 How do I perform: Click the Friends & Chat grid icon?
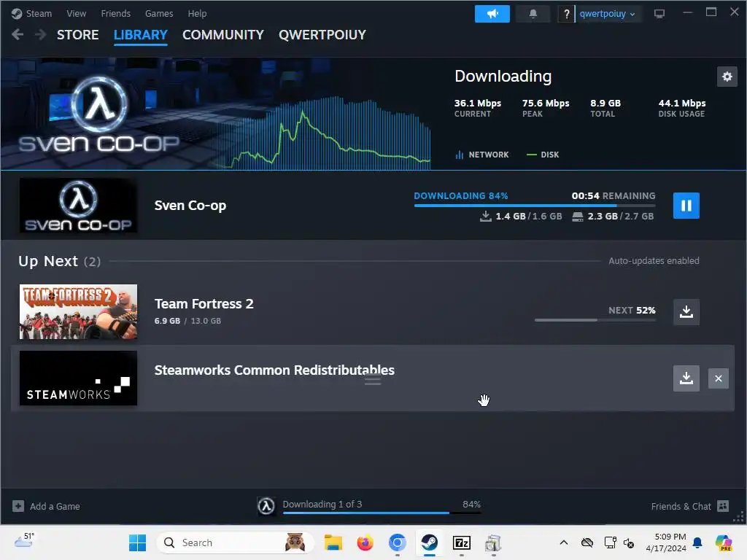(723, 506)
